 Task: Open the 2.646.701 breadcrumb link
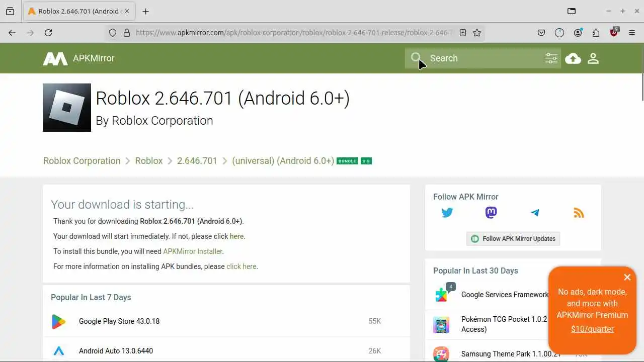point(197,161)
